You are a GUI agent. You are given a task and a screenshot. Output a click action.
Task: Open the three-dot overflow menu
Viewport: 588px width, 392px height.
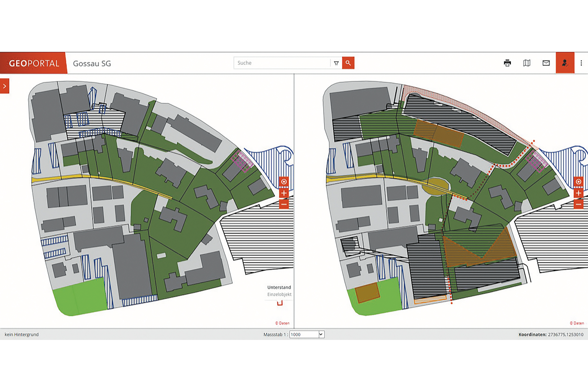click(581, 63)
